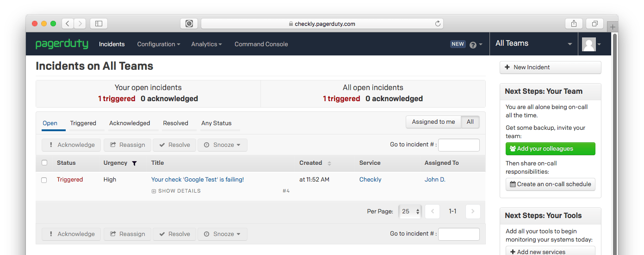
Task: Click the top Acknowledge button
Action: pos(72,145)
